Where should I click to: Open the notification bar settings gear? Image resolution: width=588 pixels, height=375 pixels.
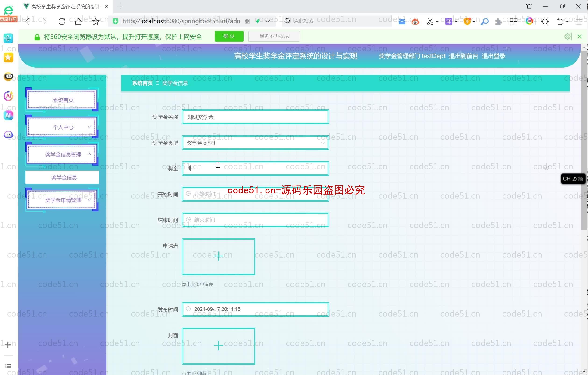tap(567, 36)
